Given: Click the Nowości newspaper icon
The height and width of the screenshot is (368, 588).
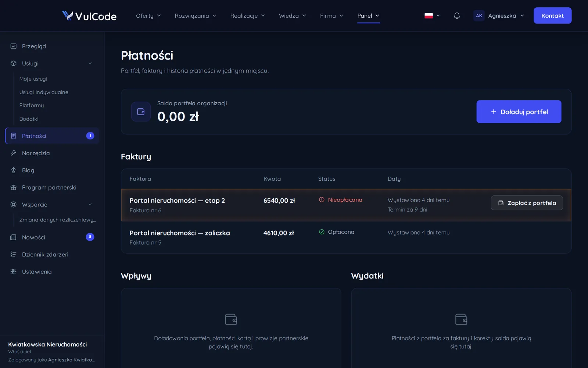Looking at the screenshot, I should 14,237.
